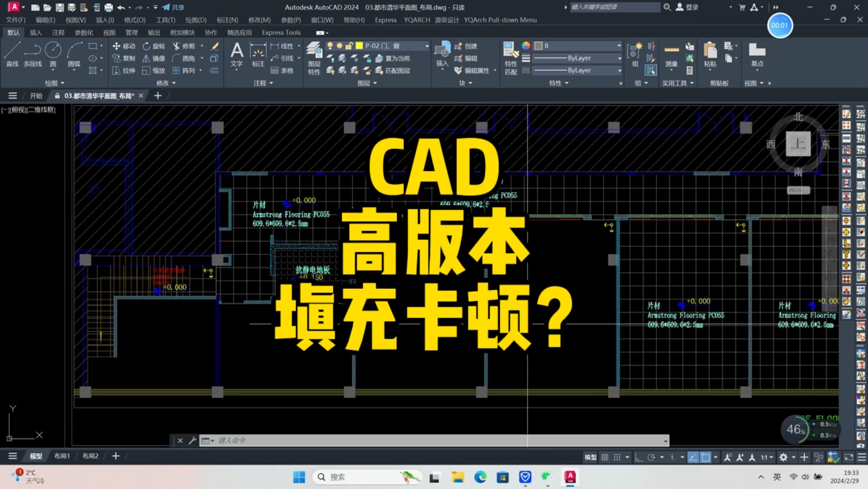Click the 开始 start tab
Image resolution: width=868 pixels, height=489 pixels.
[36, 96]
